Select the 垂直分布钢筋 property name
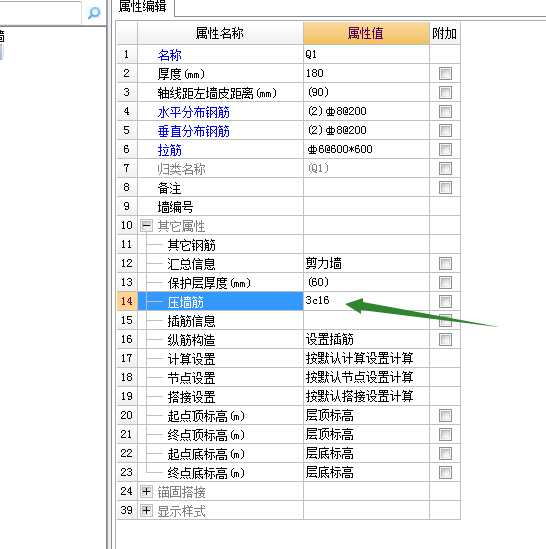The width and height of the screenshot is (546, 549). pos(194,131)
